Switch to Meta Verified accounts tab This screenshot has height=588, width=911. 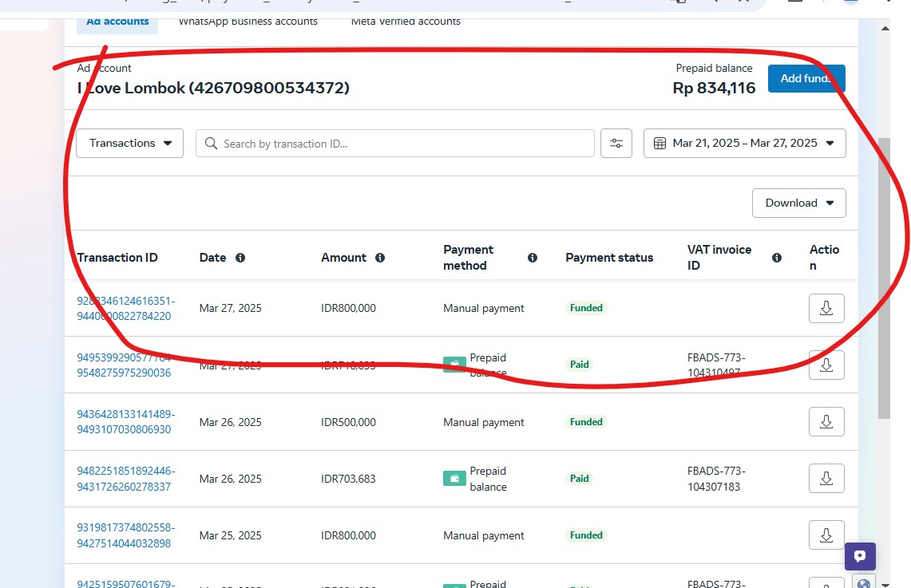pos(406,22)
